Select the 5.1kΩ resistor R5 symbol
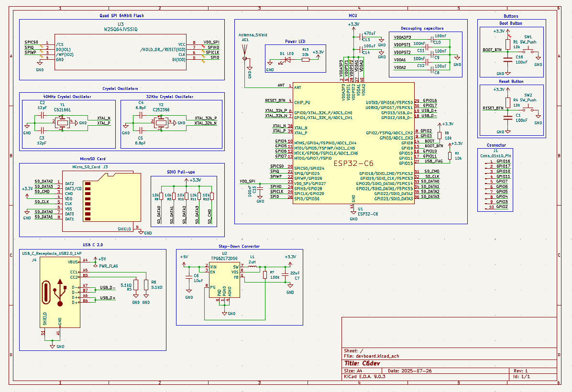572x392 pixels. click(x=135, y=285)
